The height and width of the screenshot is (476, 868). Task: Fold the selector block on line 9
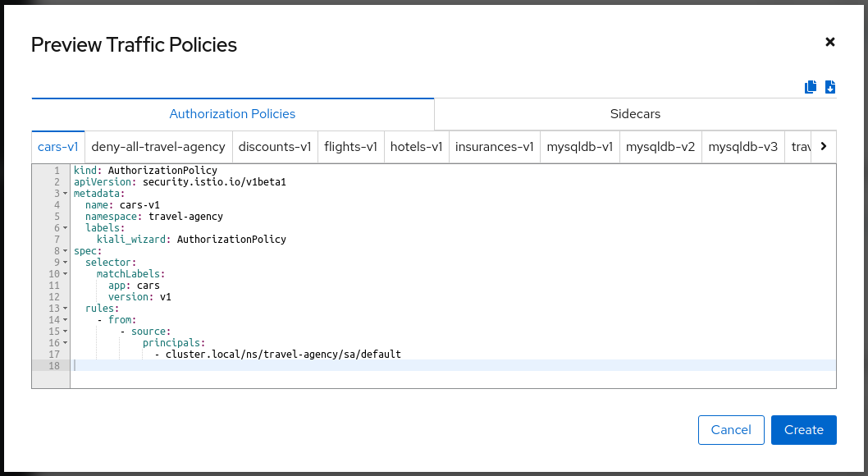pyautogui.click(x=65, y=263)
